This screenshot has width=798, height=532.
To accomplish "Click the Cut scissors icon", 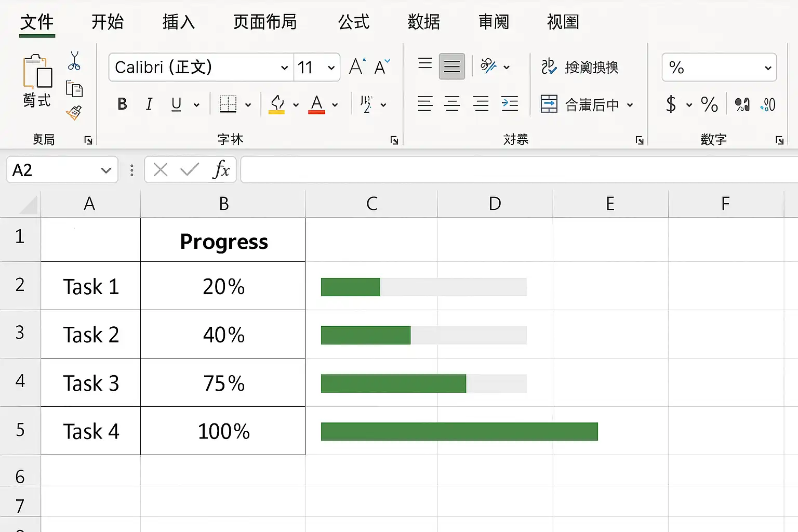I will [x=74, y=61].
